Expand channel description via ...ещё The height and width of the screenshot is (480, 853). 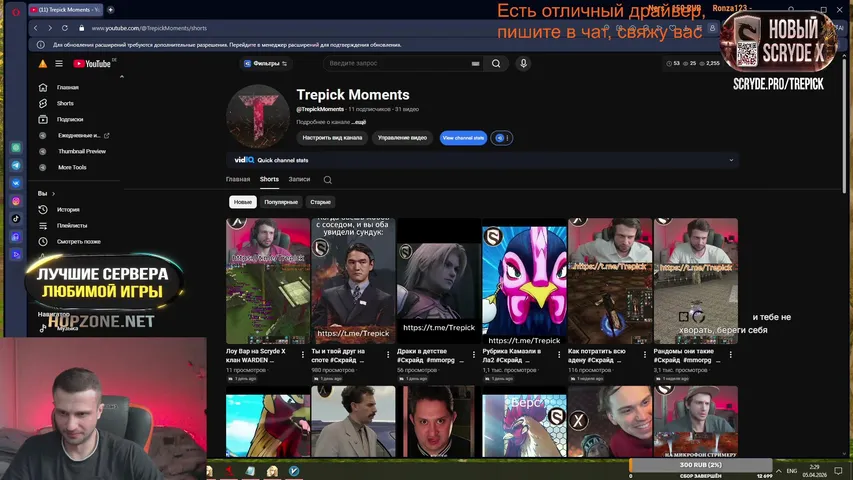[x=360, y=122]
